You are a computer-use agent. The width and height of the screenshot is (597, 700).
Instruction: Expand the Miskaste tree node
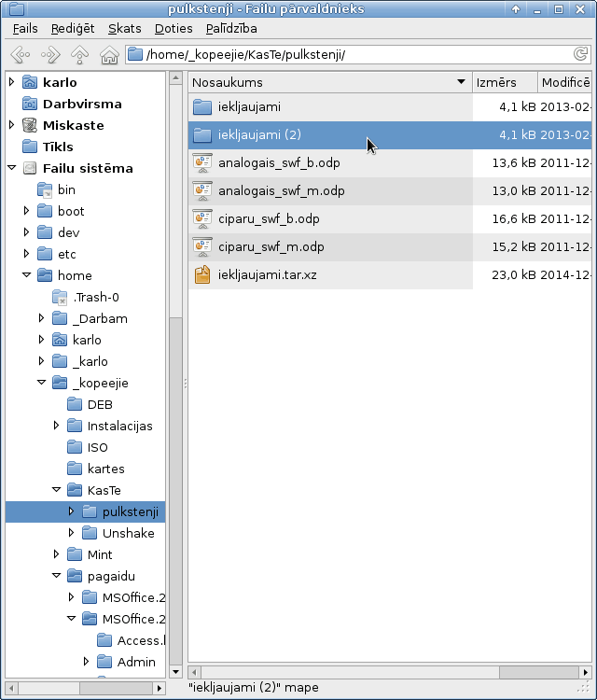pyautogui.click(x=11, y=124)
